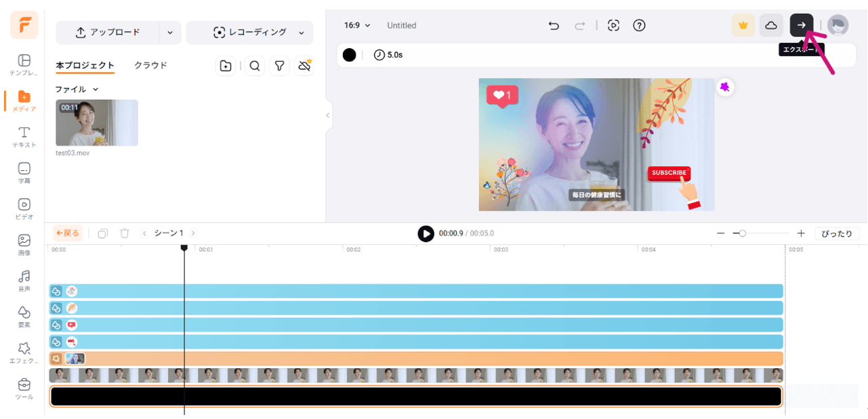Expand the ファイル sort dropdown
The width and height of the screenshot is (868, 419).
pos(77,89)
